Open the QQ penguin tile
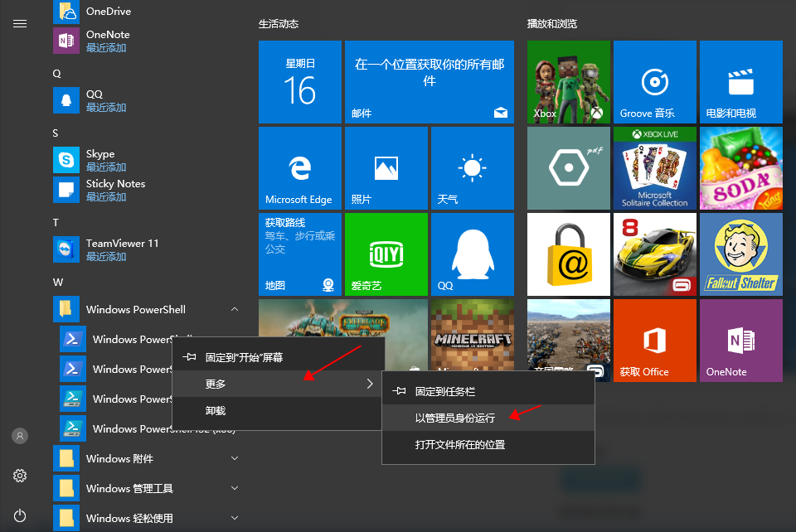This screenshot has width=796, height=532. tap(473, 254)
